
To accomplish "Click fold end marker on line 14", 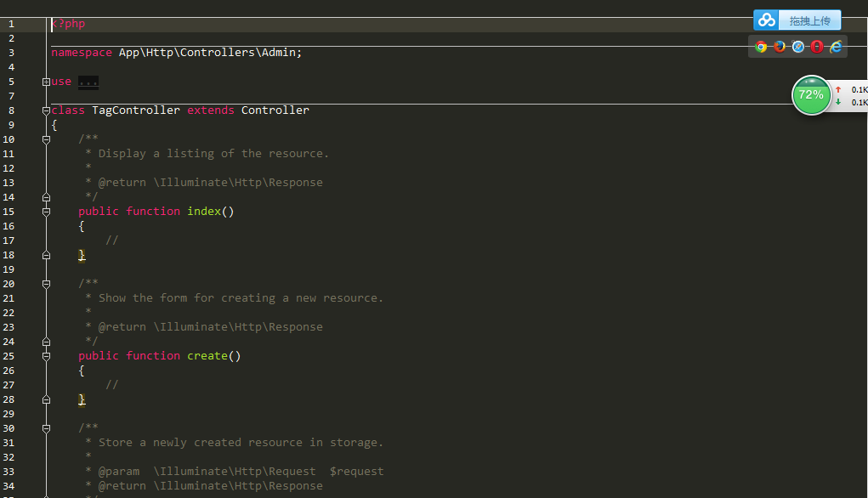I will [47, 197].
